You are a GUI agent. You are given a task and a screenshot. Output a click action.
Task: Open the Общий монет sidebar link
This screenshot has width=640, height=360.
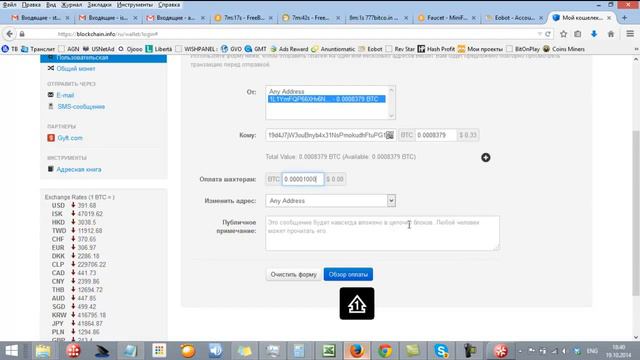[76, 69]
